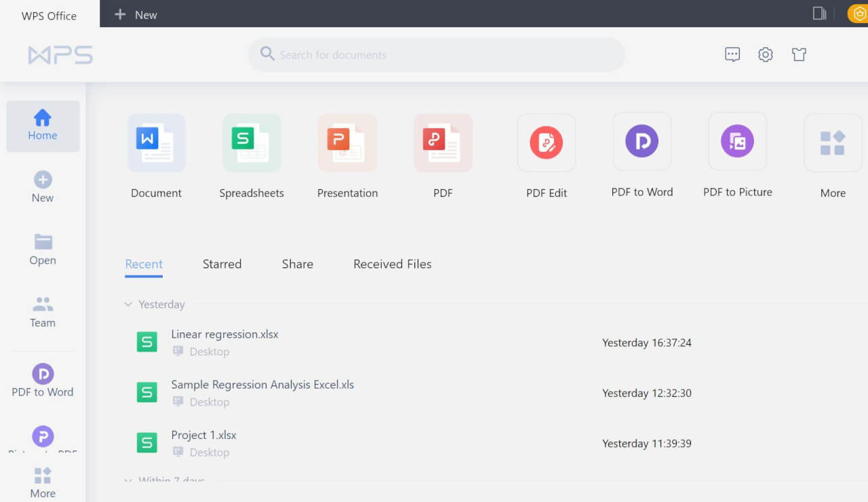Start a new Presentation
Screen dimensions: 868x502
[x=347, y=149]
